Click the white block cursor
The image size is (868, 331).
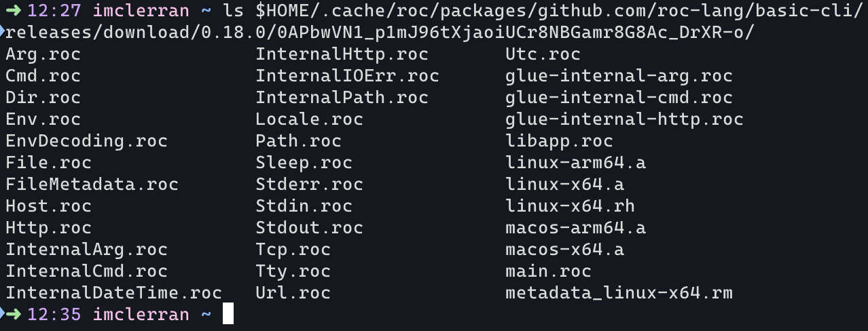(228, 314)
